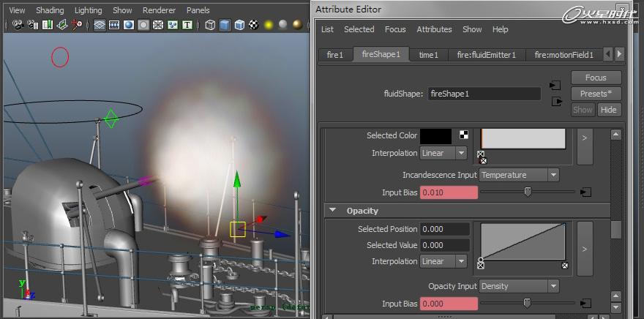
Task: Open the viewport Lighting menu
Action: pos(88,10)
